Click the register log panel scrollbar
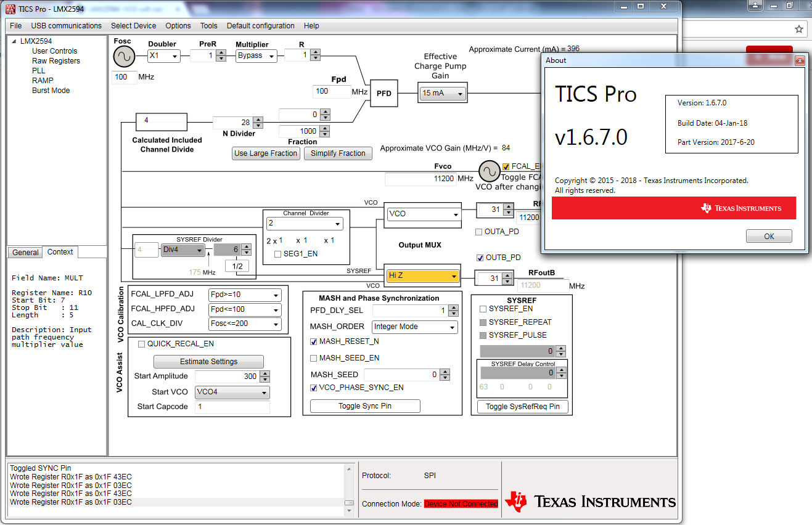This screenshot has height=525, width=812. click(x=350, y=490)
